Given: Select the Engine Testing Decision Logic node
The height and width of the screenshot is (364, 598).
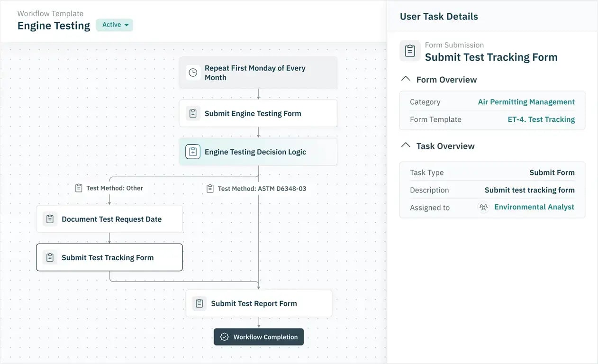Looking at the screenshot, I should (x=258, y=152).
